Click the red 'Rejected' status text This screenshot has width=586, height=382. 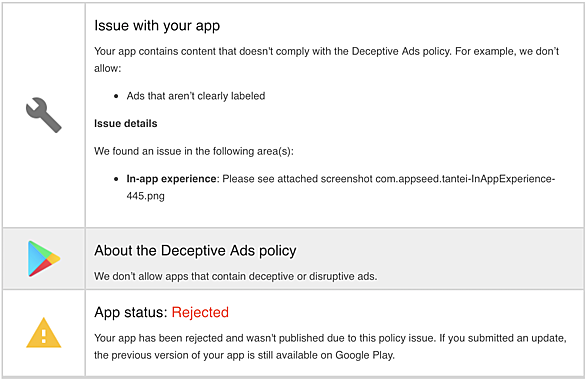pos(200,312)
